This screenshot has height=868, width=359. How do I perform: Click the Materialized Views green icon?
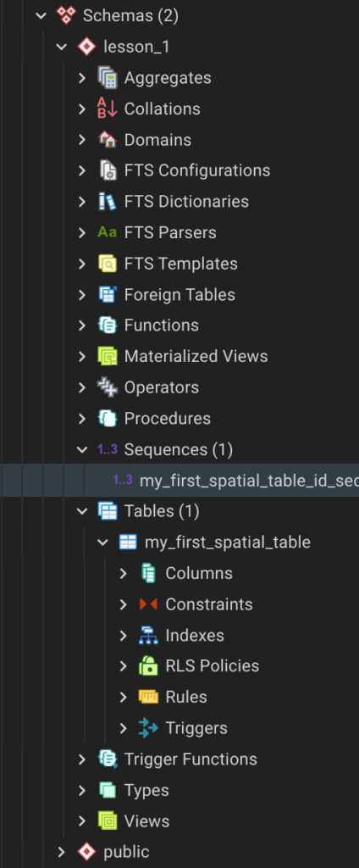(108, 357)
